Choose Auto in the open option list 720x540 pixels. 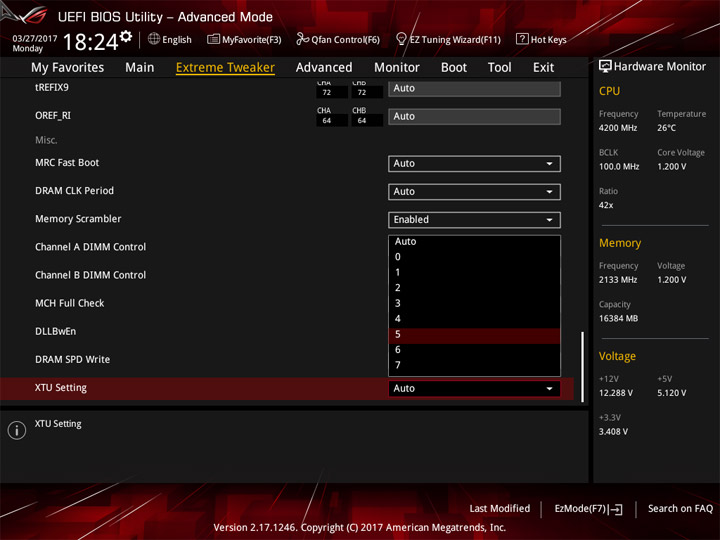[474, 242]
